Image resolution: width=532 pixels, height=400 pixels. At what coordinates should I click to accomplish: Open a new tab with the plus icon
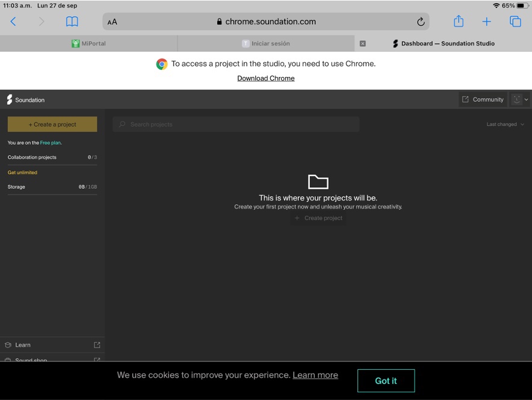486,22
